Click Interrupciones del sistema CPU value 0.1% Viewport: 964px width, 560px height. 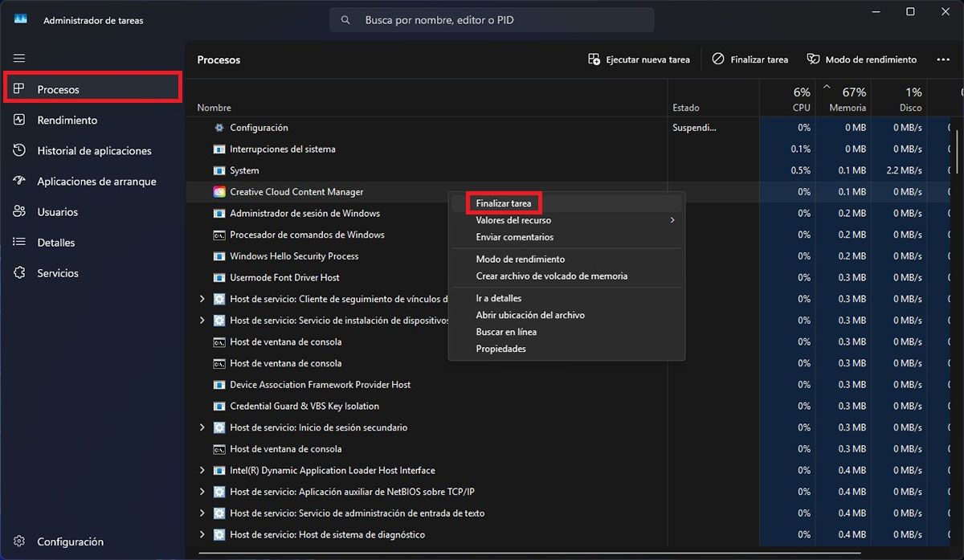click(800, 149)
